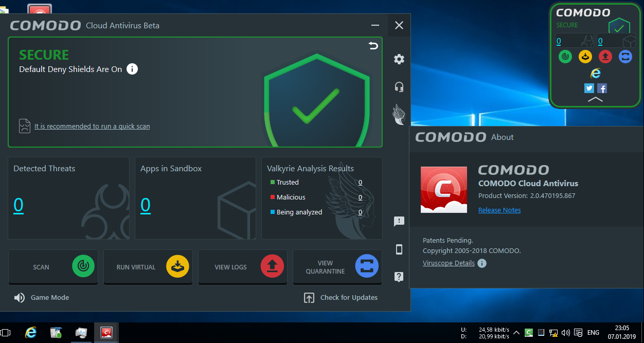Click the RUN VIRTUAL button
Image resolution: width=644 pixels, height=343 pixels.
(148, 267)
